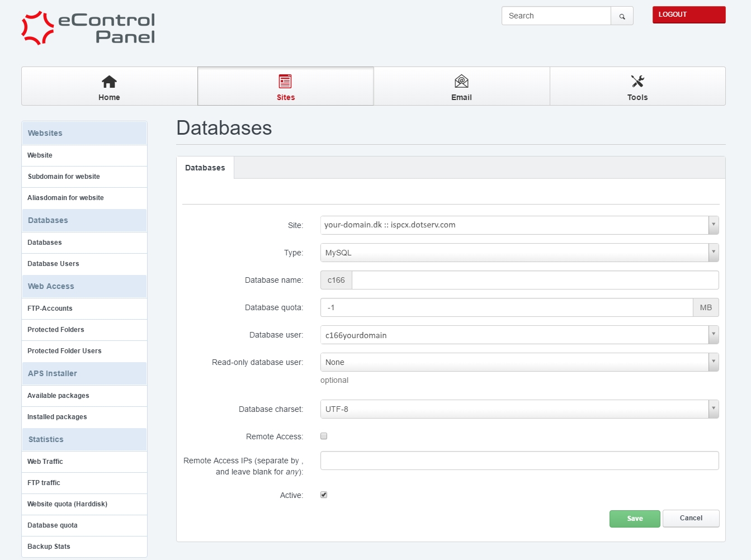
Task: Click the Database name input field
Action: pos(536,280)
